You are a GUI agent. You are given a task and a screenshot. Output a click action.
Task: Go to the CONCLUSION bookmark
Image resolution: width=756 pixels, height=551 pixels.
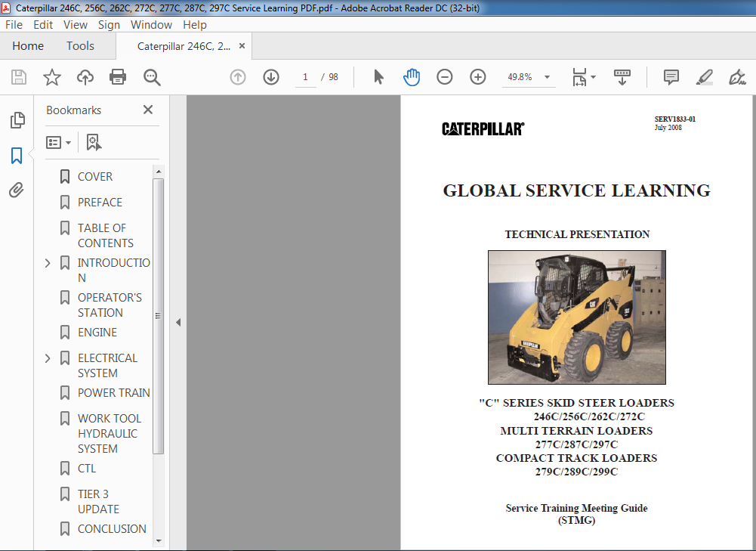[112, 529]
